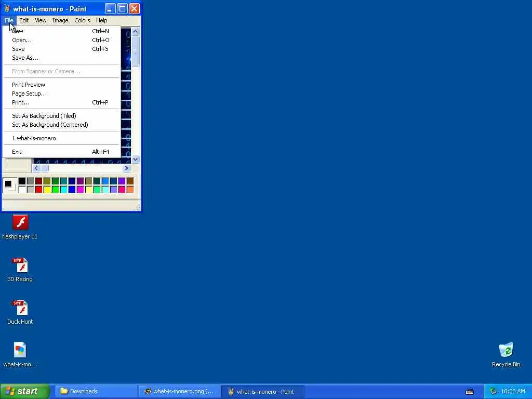Choose Save from the File menu
Viewport: 532px width, 399px height.
coord(62,49)
